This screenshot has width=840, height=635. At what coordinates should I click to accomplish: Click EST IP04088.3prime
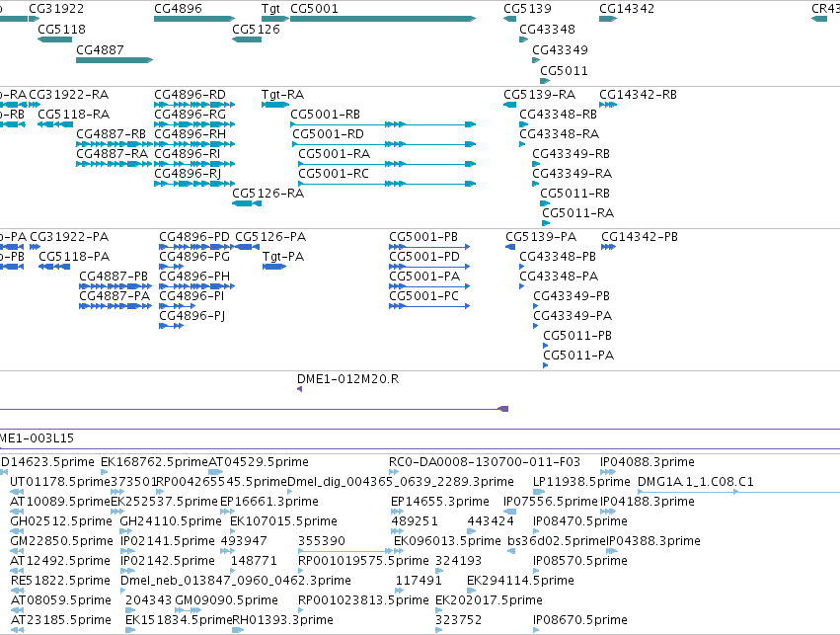click(x=648, y=462)
